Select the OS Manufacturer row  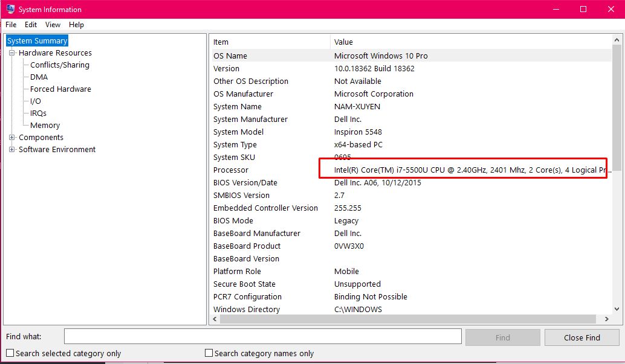(410, 94)
